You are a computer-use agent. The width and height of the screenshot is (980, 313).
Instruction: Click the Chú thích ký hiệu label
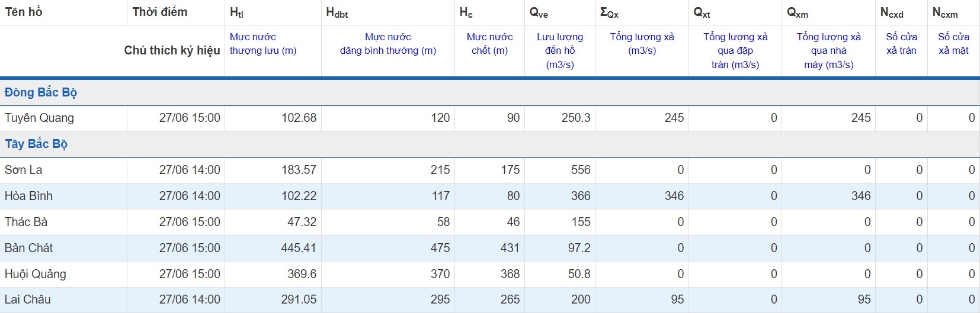[172, 50]
